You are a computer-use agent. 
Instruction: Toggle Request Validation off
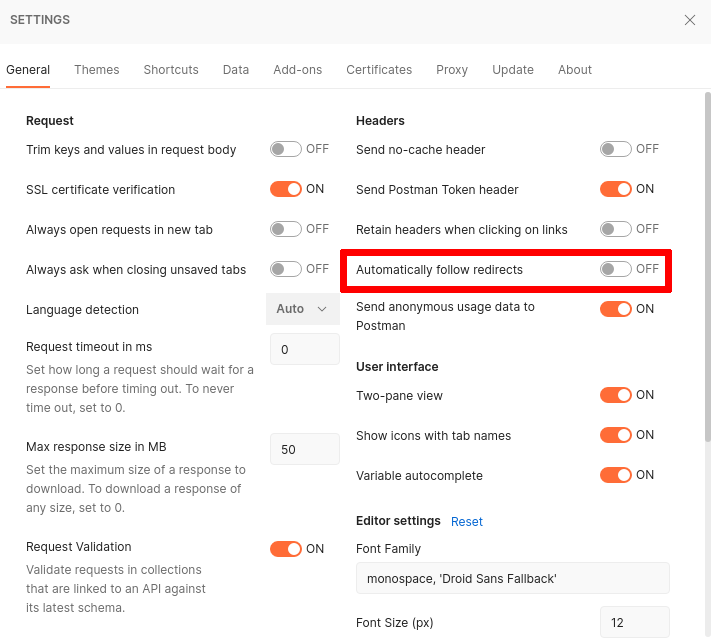286,548
